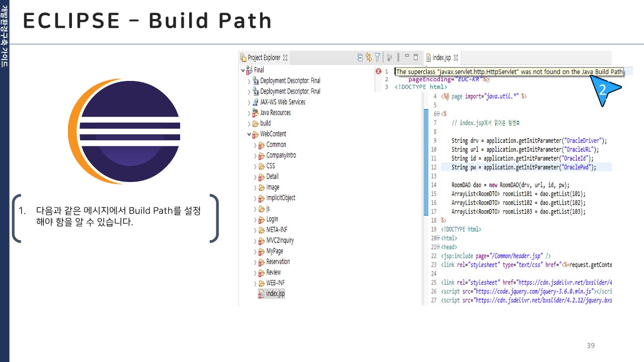Expand the WEB-INF folder chevron
The width and height of the screenshot is (644, 362).
click(255, 284)
